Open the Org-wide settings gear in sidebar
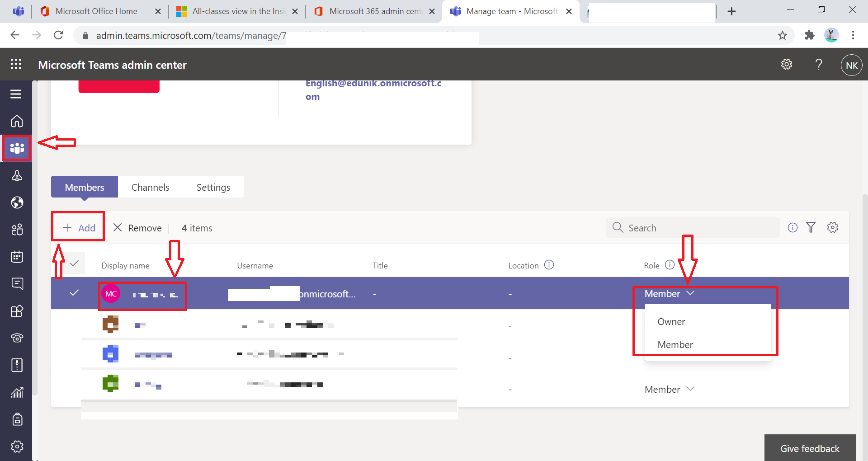The height and width of the screenshot is (461, 868). click(x=17, y=447)
